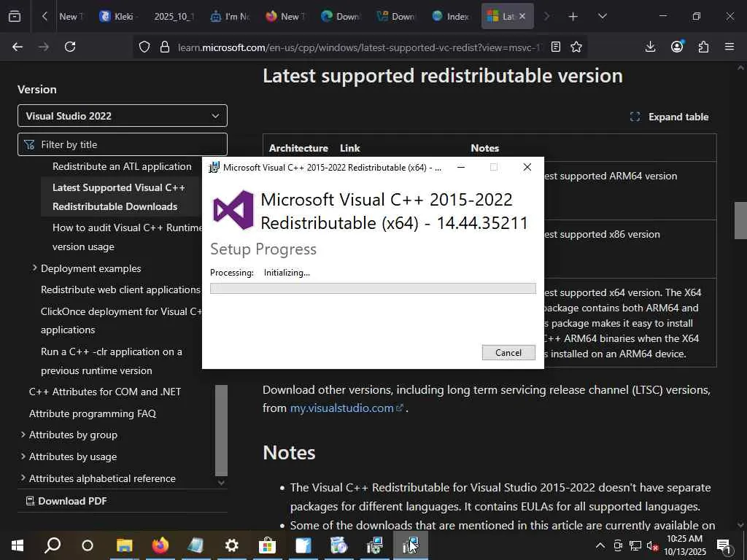This screenshot has width=747, height=560.
Task: Open Run a C++ -clr application article
Action: click(x=112, y=360)
